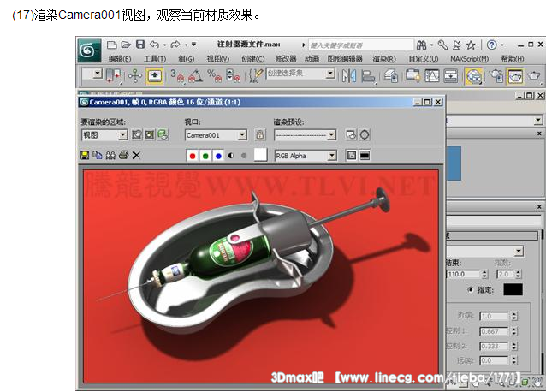Click Auto Region Selected icon

tap(150, 134)
